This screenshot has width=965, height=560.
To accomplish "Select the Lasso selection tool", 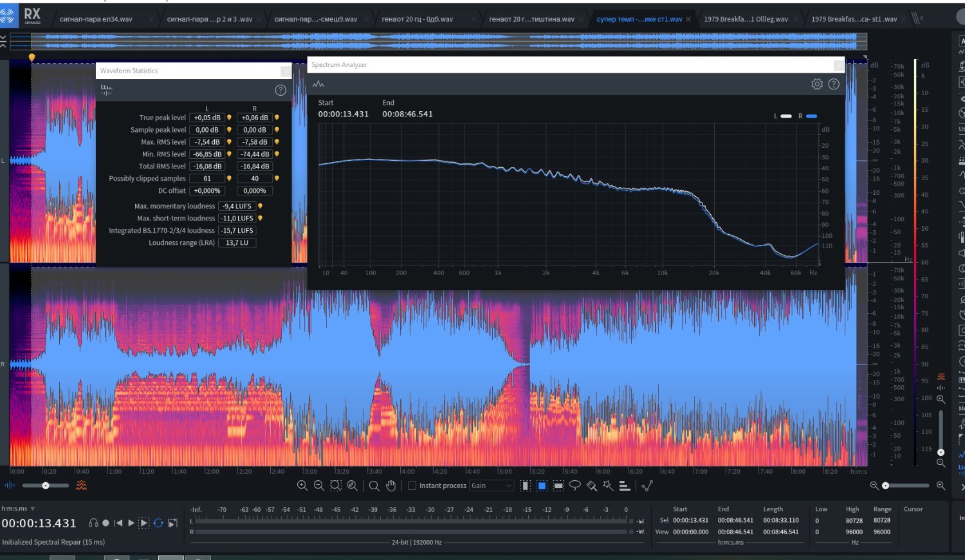I will click(x=575, y=486).
